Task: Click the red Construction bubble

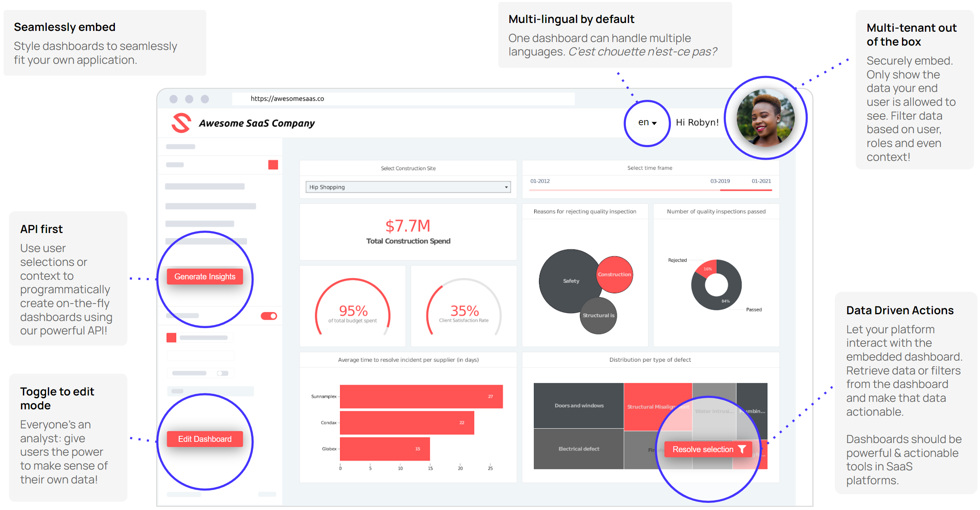Action: point(614,274)
